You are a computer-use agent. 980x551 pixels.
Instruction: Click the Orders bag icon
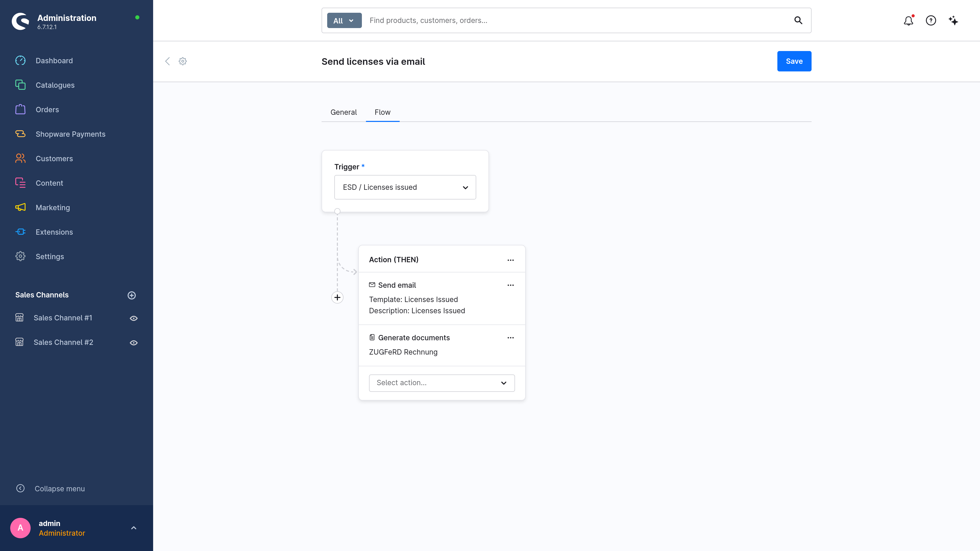pyautogui.click(x=20, y=109)
